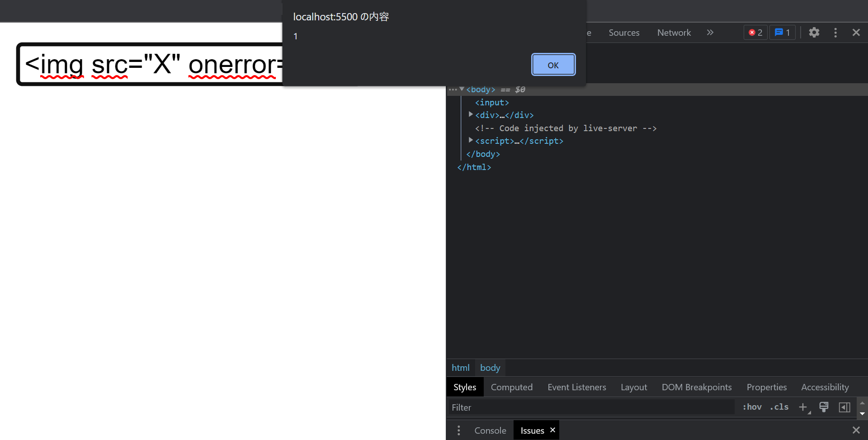
Task: Click the red error count badge
Action: point(755,33)
